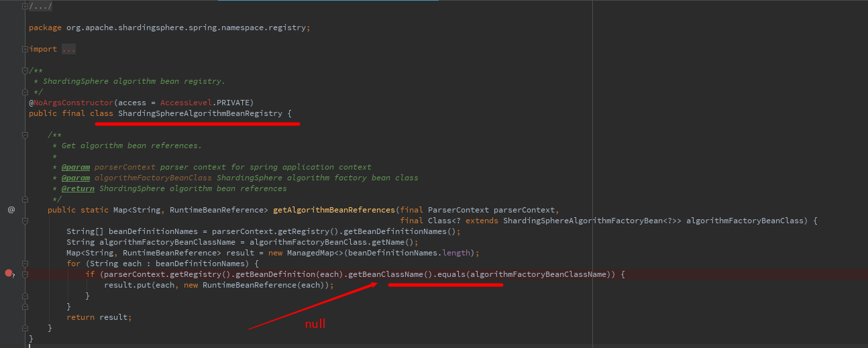Click 'return result;' statement
The image size is (868, 348).
99,317
